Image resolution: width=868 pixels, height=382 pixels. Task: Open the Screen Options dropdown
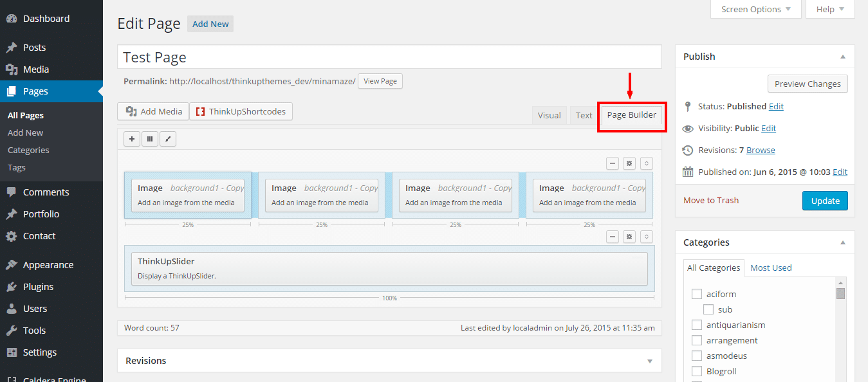pos(755,9)
